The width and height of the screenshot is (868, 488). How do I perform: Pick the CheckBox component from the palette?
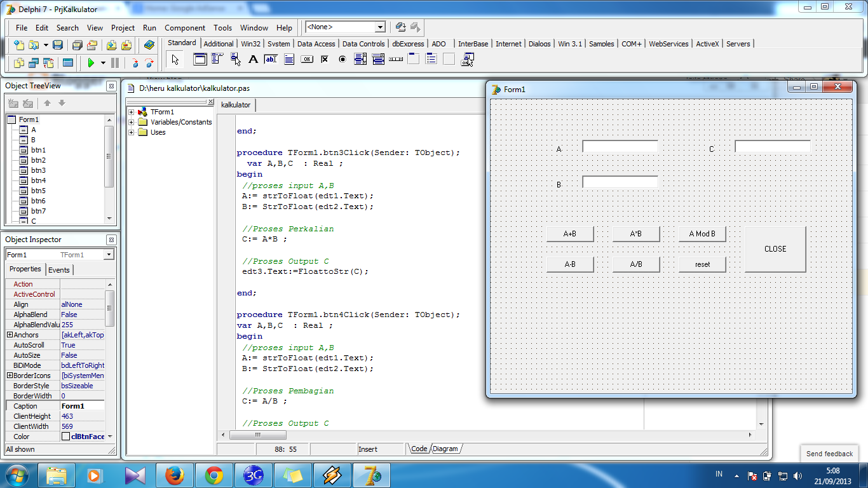pos(325,60)
